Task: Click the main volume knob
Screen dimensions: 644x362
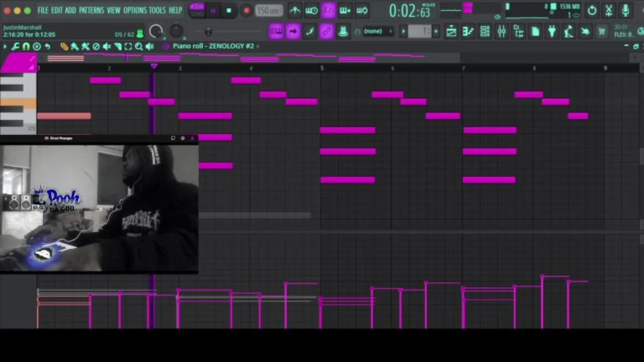Action: point(156,32)
